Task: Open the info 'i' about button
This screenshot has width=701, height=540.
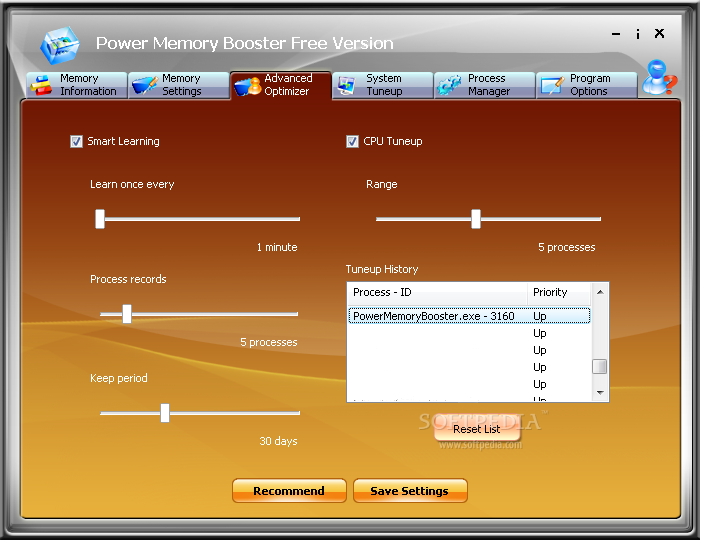Action: (638, 34)
